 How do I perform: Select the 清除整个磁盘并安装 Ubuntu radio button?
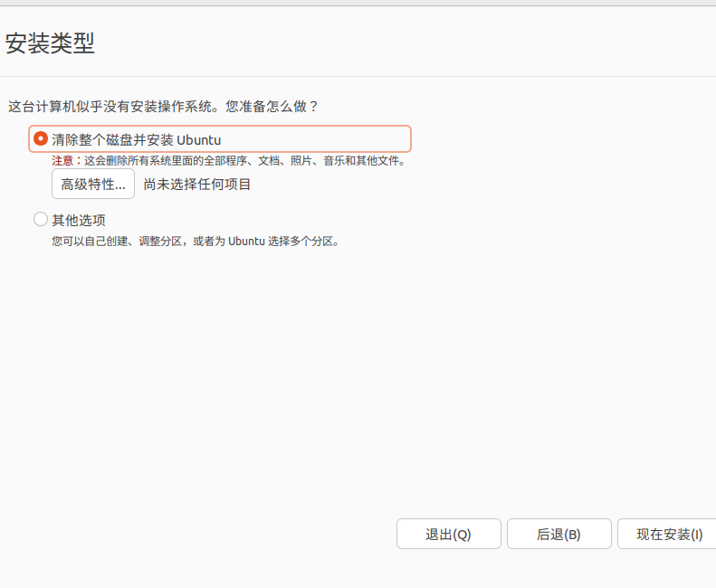[x=41, y=138]
